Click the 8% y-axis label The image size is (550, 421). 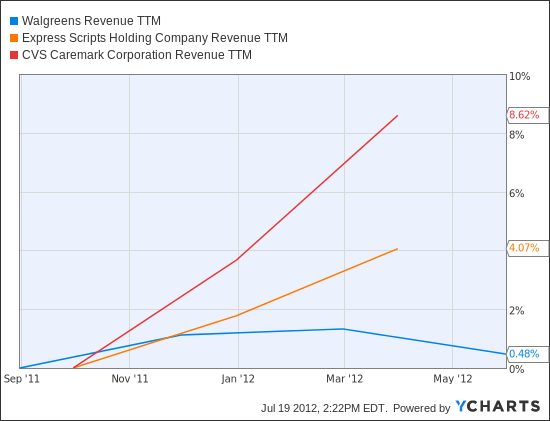point(517,135)
